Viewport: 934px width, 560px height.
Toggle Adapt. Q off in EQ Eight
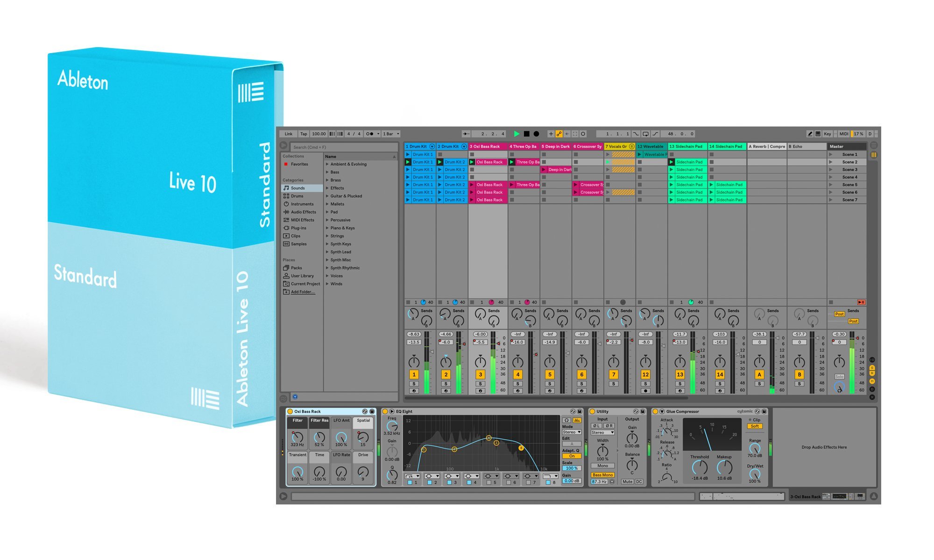coord(572,456)
